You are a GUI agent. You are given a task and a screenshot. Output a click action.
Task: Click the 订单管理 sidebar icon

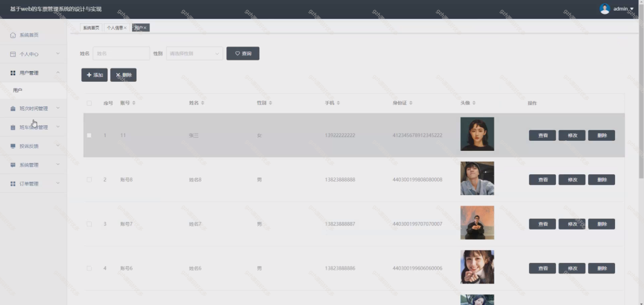pos(13,184)
